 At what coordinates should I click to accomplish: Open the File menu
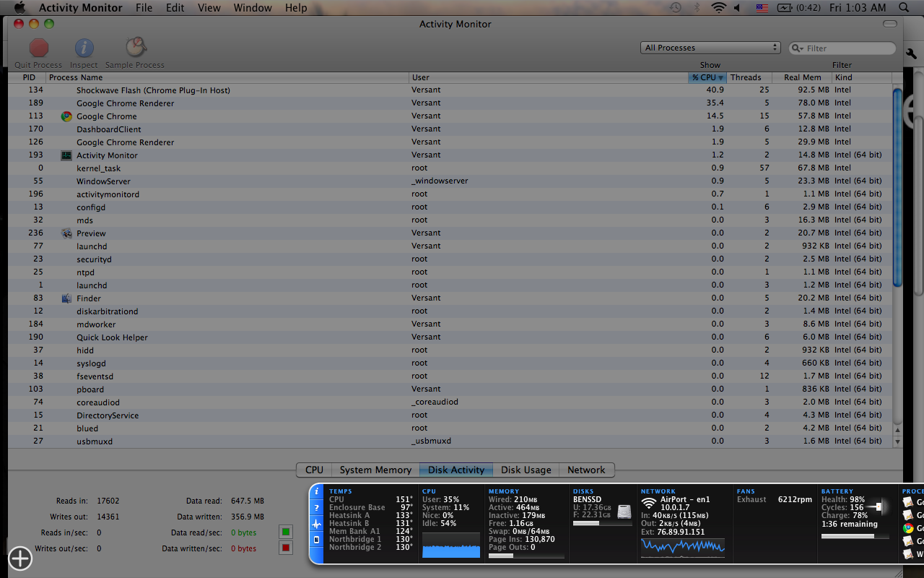coord(144,8)
